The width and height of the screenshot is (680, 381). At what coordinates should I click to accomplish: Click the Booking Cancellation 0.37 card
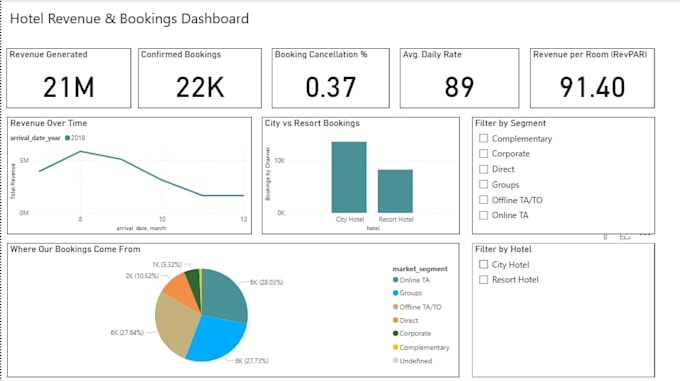[330, 78]
